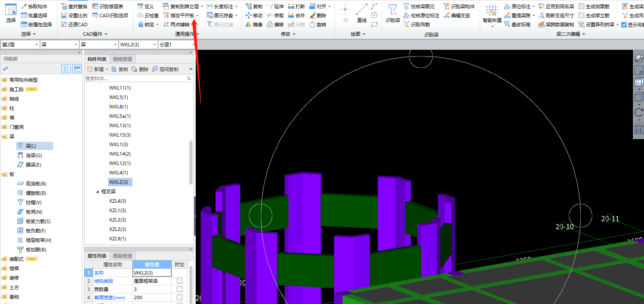Viewport: 644px width, 304px height.
Task: Switch to the 构件列表 tab
Action: coord(97,59)
